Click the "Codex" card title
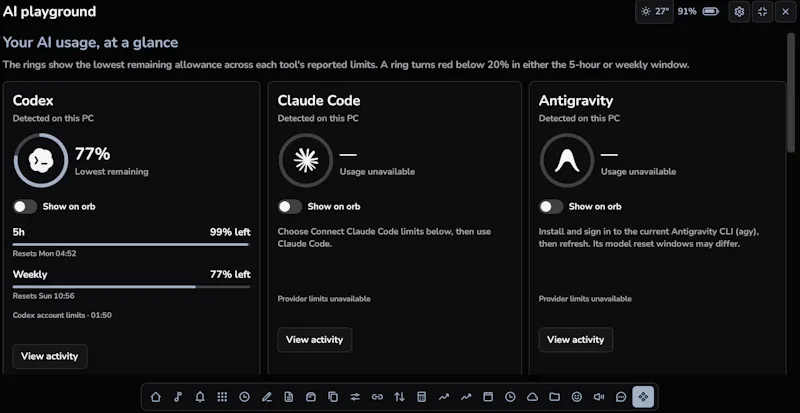Screen dimensions: 800x413 [x=33, y=101]
